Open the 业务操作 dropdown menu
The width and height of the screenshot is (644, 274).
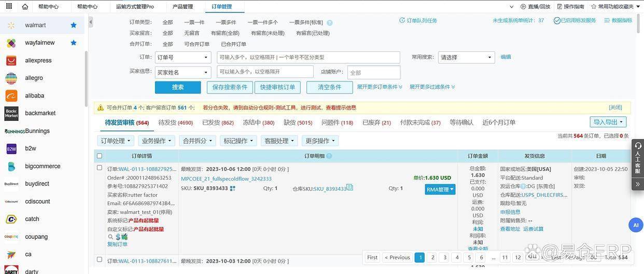click(157, 141)
